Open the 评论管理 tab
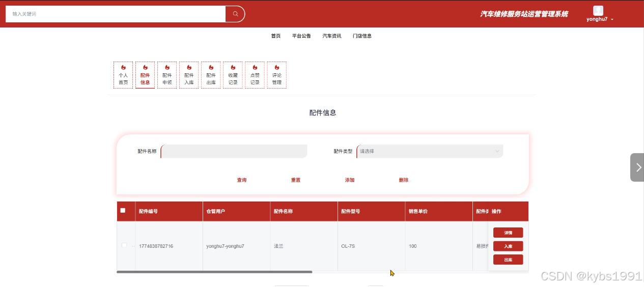This screenshot has height=287, width=644. pyautogui.click(x=276, y=75)
